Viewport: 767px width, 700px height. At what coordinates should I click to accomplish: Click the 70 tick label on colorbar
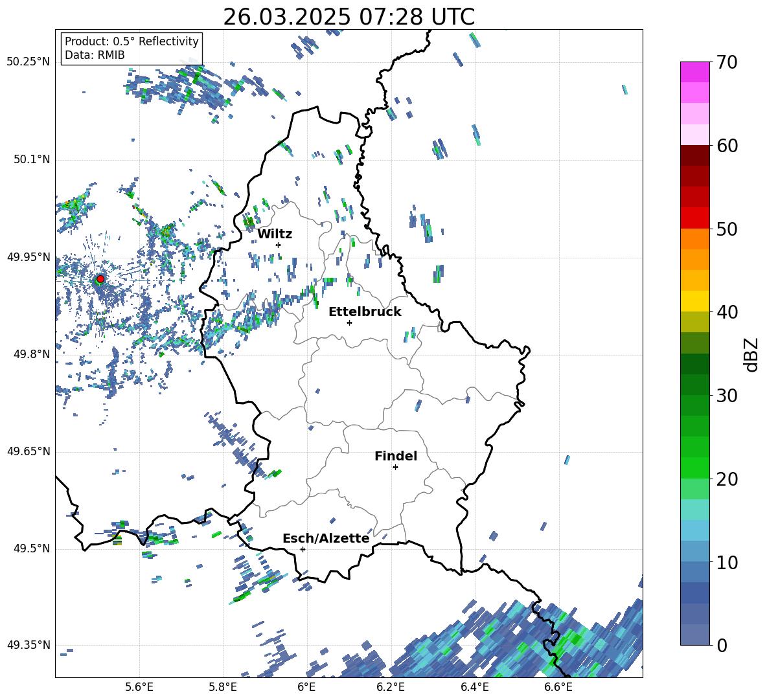click(727, 62)
